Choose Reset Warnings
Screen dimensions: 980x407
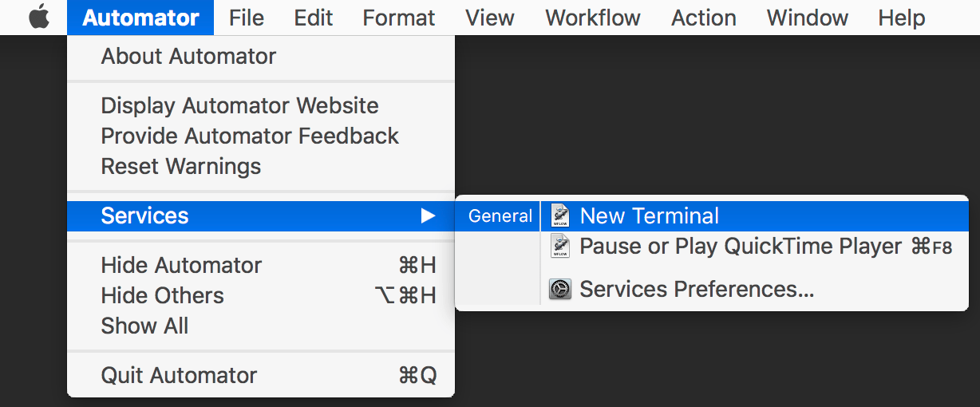181,166
